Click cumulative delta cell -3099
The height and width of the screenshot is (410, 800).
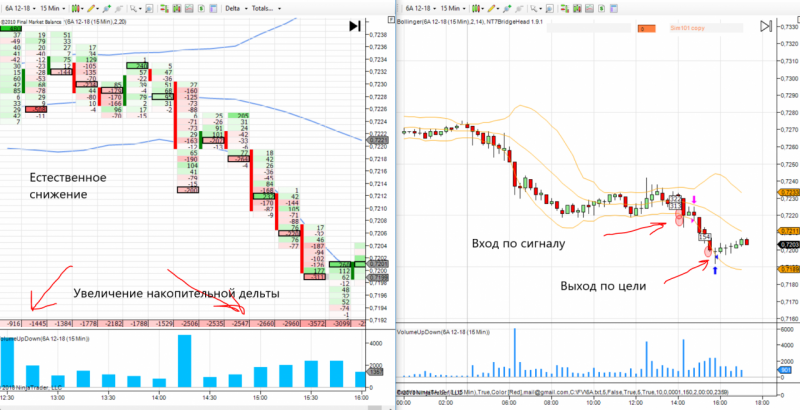tap(339, 324)
